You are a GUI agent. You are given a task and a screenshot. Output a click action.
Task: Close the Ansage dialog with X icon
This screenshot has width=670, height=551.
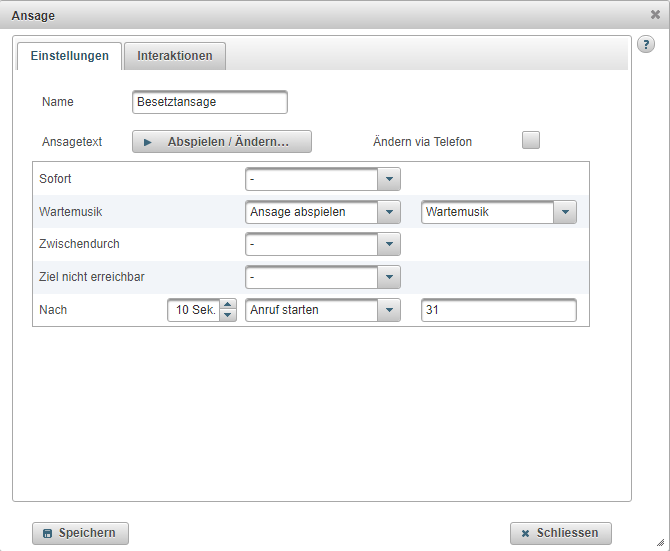click(655, 15)
